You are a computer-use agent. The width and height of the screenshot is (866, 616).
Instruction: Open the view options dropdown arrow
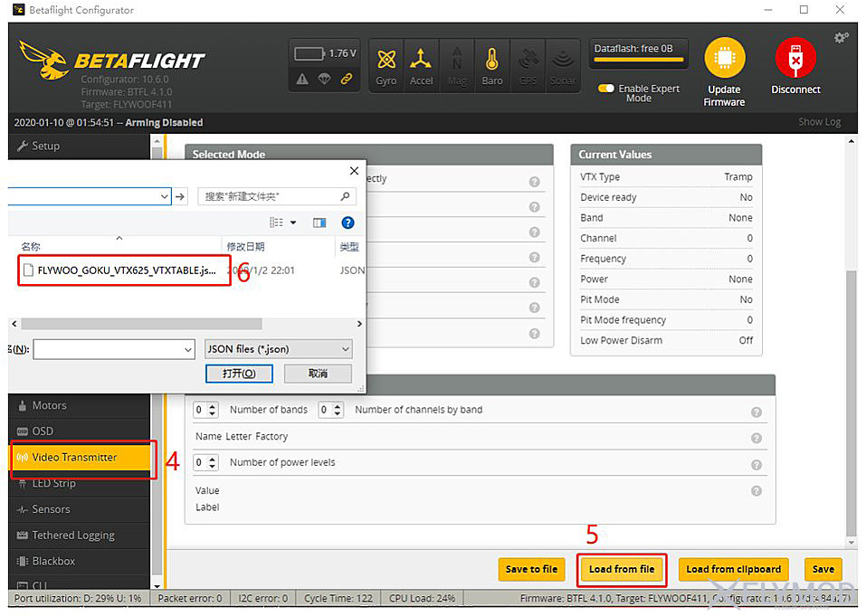pos(293,223)
